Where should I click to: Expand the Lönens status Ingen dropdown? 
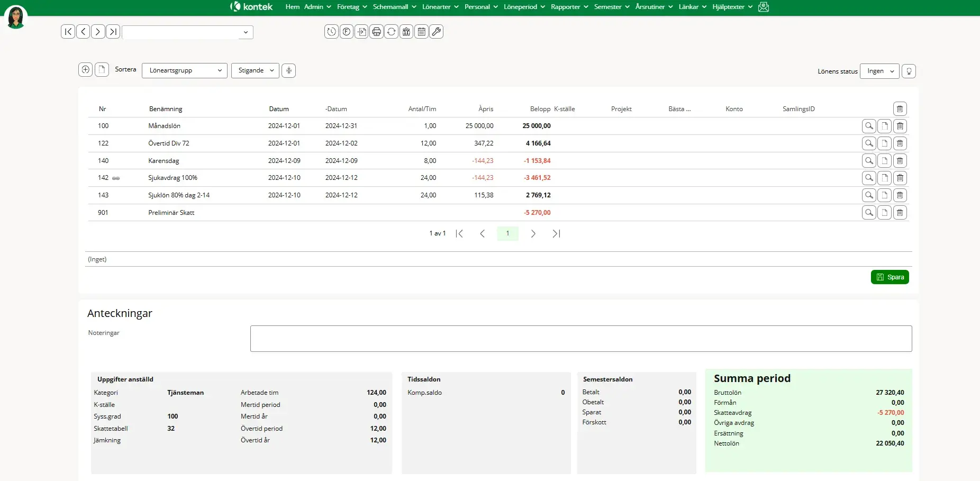tap(879, 71)
